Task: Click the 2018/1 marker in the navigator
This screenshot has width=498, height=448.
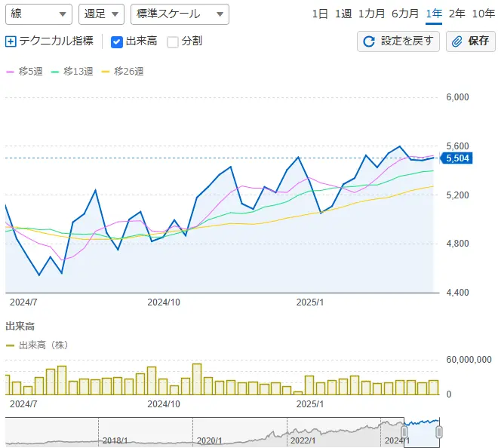Action: [115, 440]
